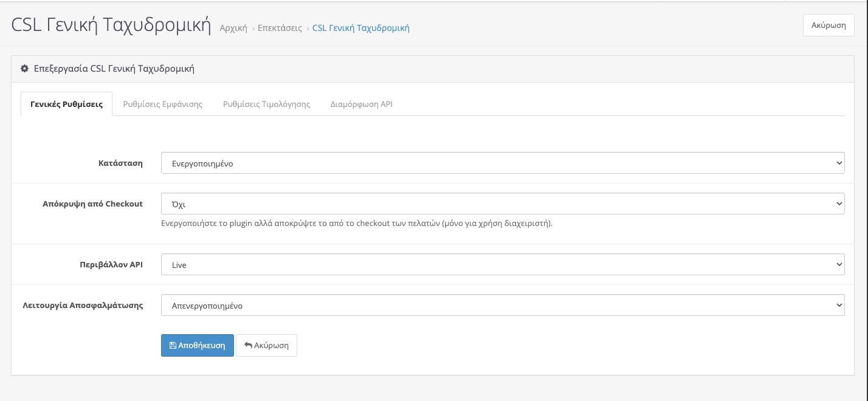The height and width of the screenshot is (401, 868).
Task: Switch to the Ρυθμίσεις Εμφάνισης tab
Action: 163,104
